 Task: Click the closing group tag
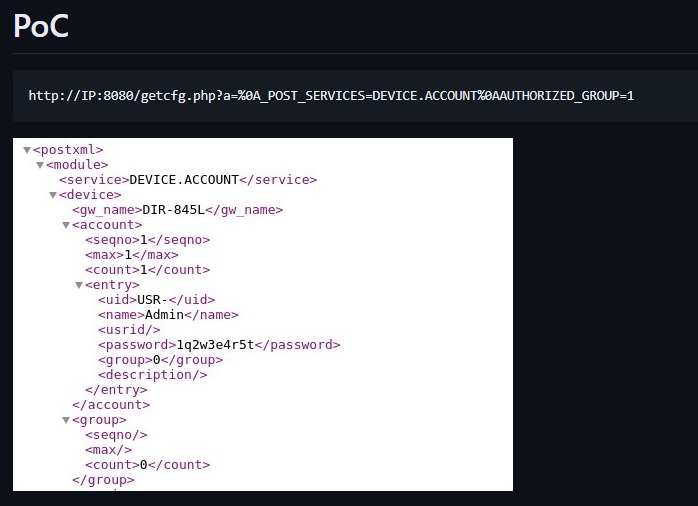click(x=103, y=480)
